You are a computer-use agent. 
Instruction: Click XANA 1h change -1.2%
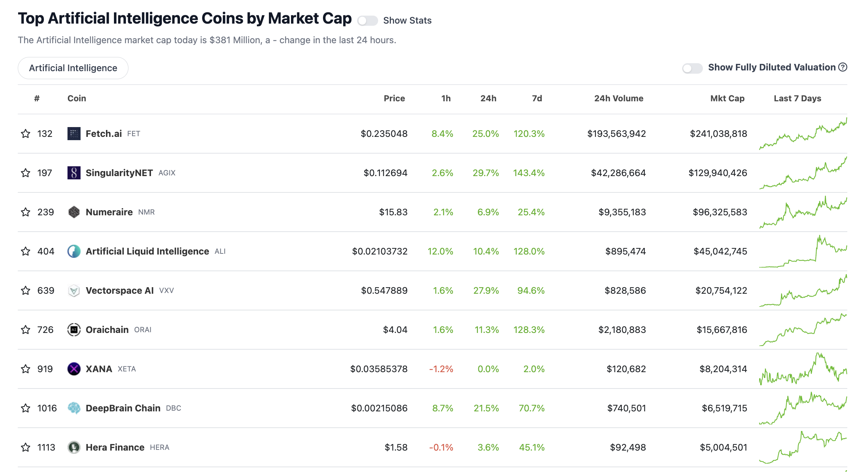441,369
